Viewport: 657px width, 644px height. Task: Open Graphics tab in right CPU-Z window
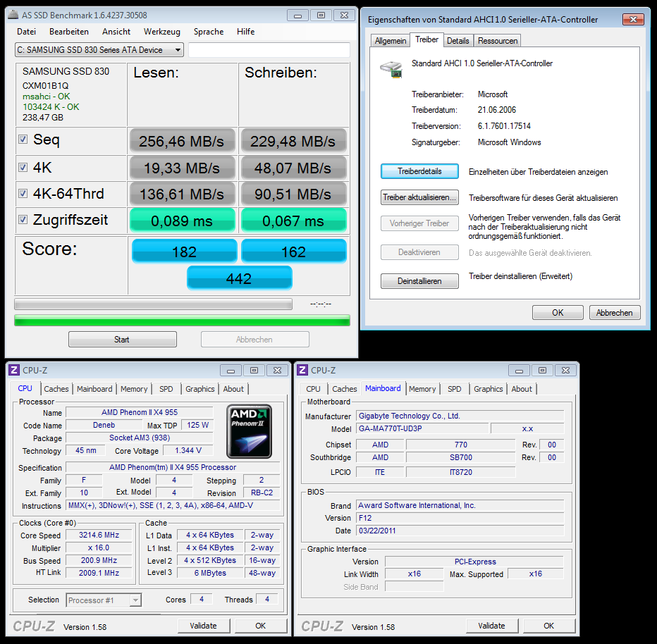[488, 389]
